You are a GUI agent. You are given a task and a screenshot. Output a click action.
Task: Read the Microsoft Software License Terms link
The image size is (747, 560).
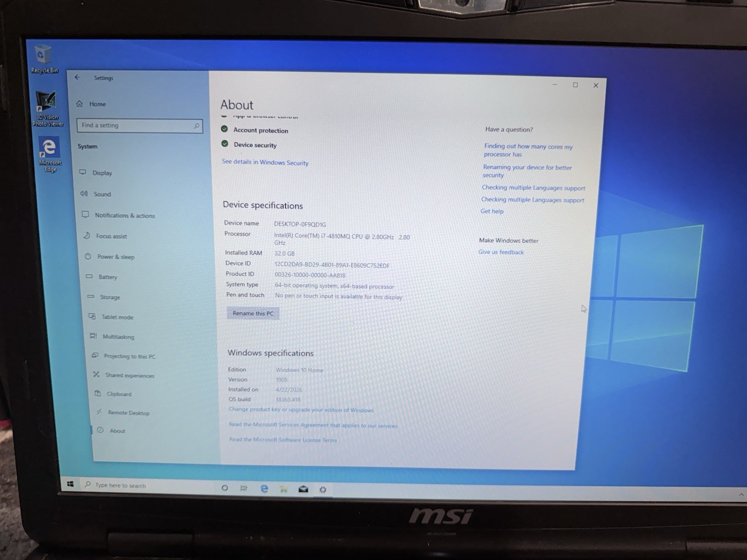click(x=283, y=440)
